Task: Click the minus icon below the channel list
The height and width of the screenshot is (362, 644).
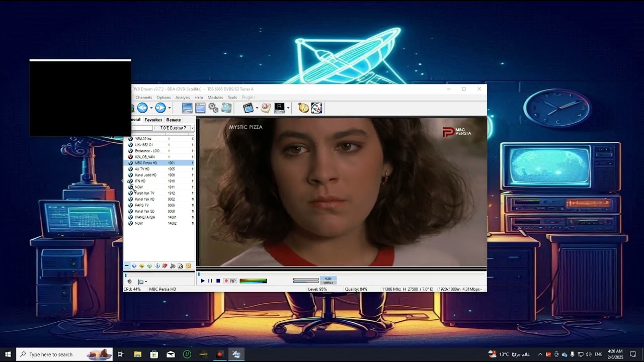Action: click(126, 266)
